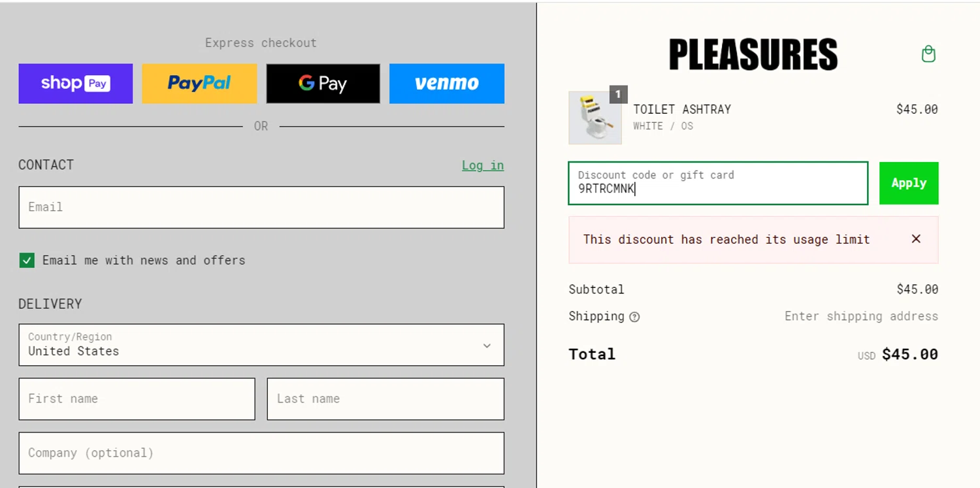Focus the Company (optional) field
The width and height of the screenshot is (980, 488).
click(x=261, y=453)
